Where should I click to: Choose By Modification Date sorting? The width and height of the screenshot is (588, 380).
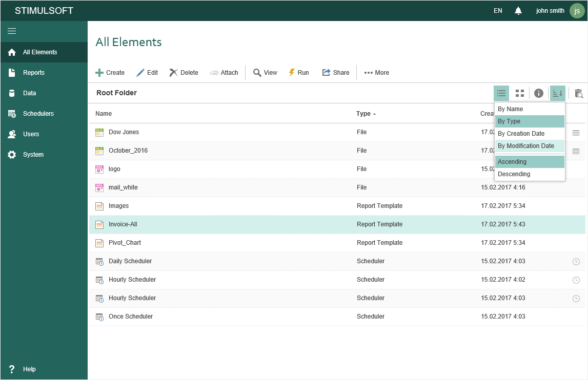pyautogui.click(x=530, y=146)
